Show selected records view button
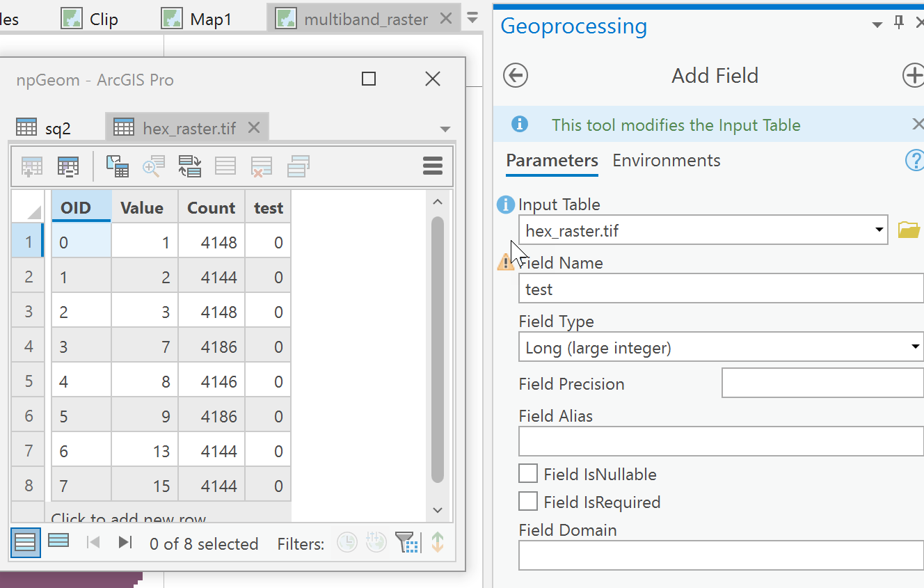The width and height of the screenshot is (924, 588). (x=58, y=541)
